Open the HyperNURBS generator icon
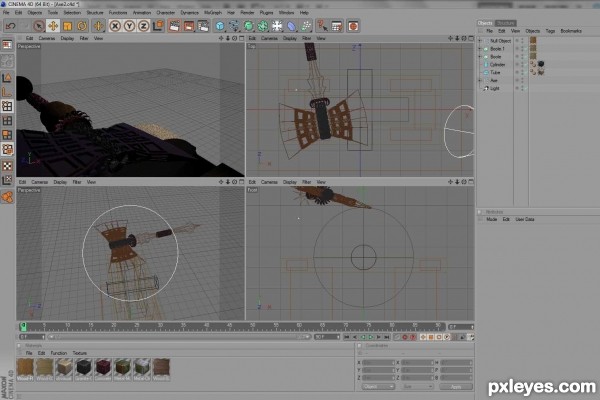The image size is (600, 400). point(249,26)
